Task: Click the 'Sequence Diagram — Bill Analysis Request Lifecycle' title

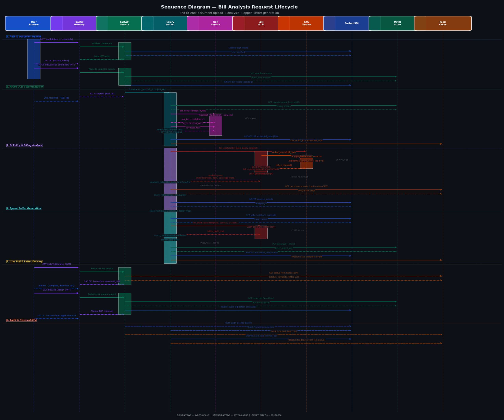Action: pos(229,7)
